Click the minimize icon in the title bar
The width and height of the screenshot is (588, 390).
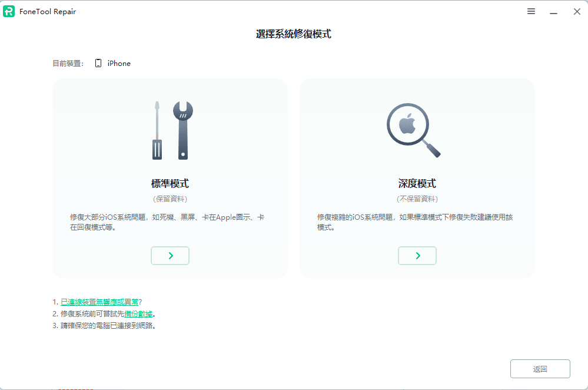click(x=553, y=11)
